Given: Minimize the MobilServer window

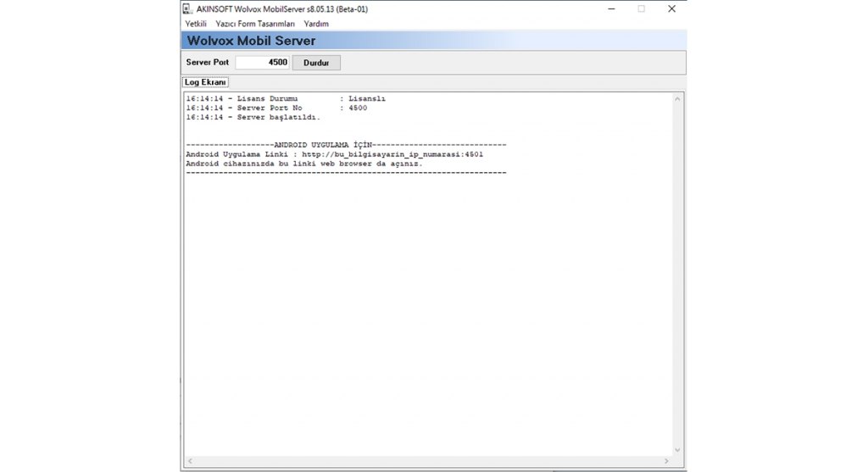Looking at the screenshot, I should pyautogui.click(x=611, y=8).
